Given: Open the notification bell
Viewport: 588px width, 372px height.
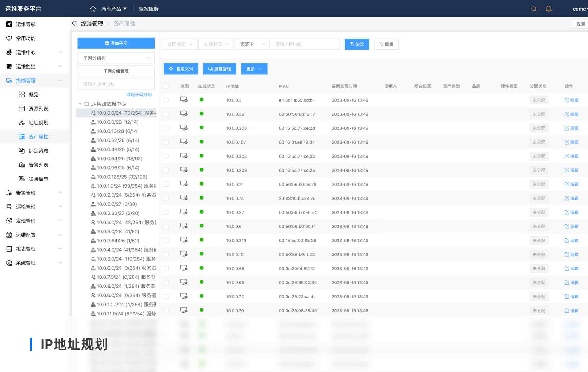Looking at the screenshot, I should click(x=549, y=9).
